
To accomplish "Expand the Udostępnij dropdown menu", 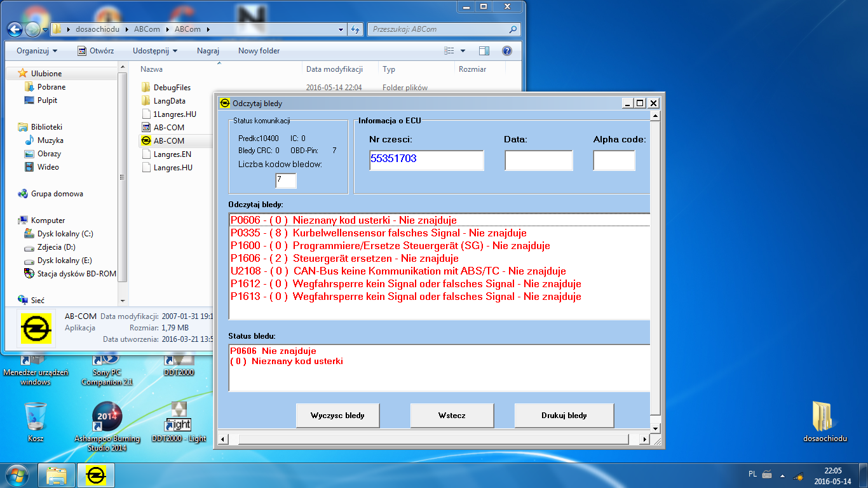I will coord(155,51).
